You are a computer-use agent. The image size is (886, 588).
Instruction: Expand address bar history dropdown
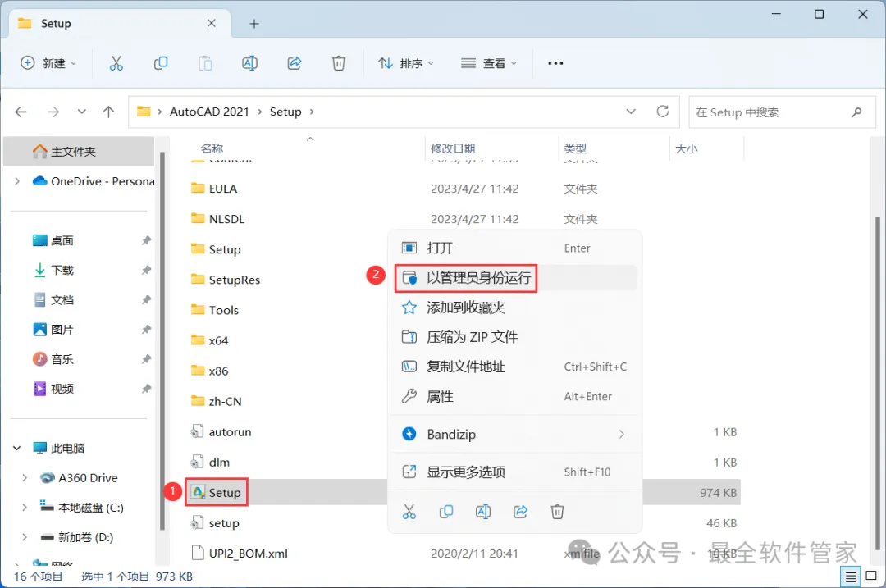click(631, 112)
